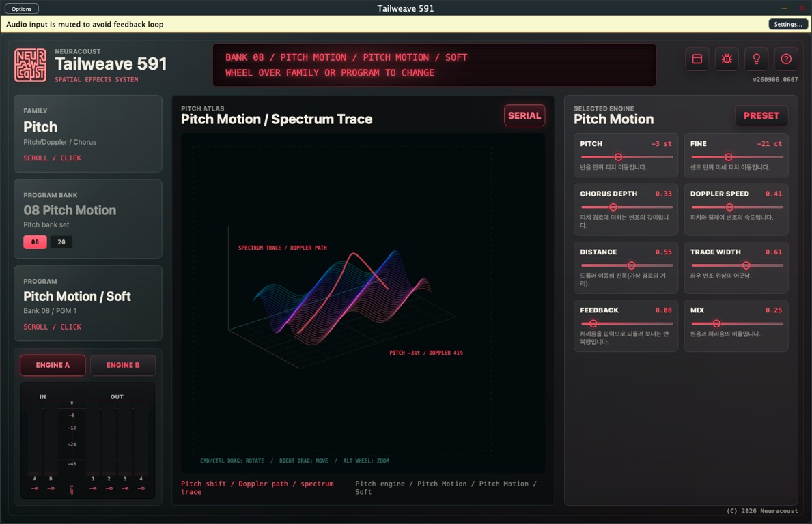Open the Options menu button
812x524 pixels.
click(x=22, y=9)
